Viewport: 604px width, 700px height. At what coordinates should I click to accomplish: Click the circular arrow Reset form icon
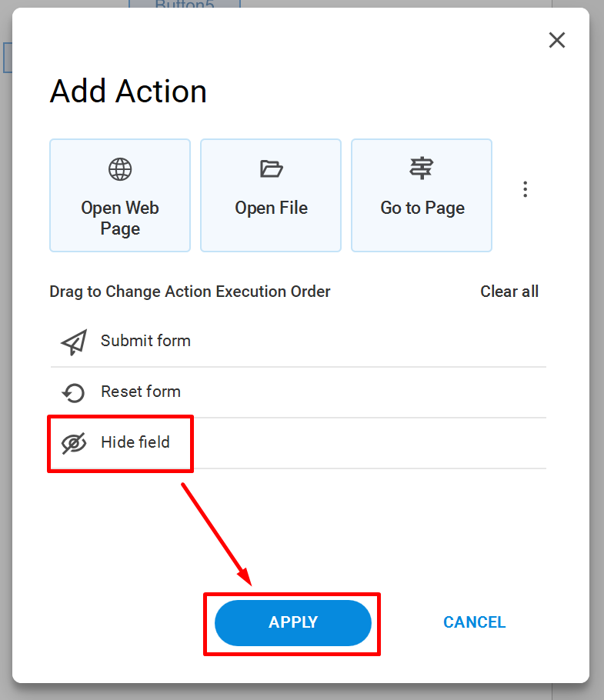[73, 393]
